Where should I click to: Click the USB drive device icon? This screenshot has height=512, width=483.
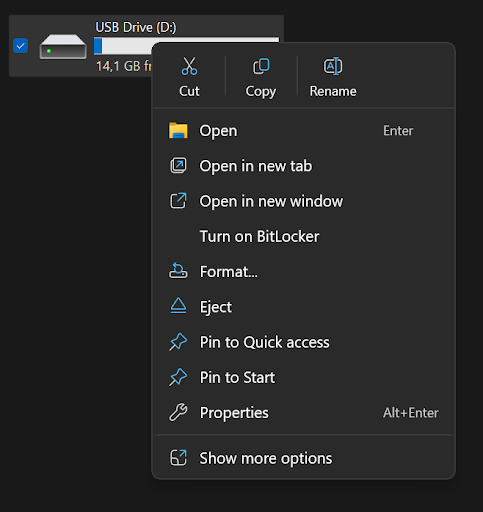pos(63,46)
